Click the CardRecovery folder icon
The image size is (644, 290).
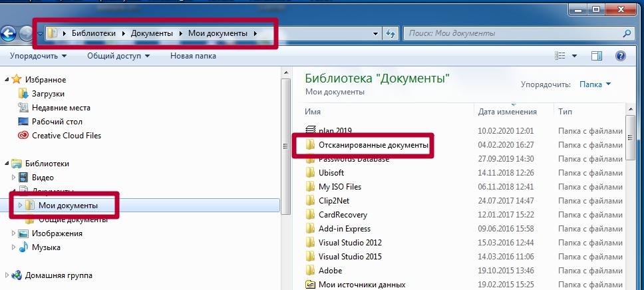pos(311,214)
